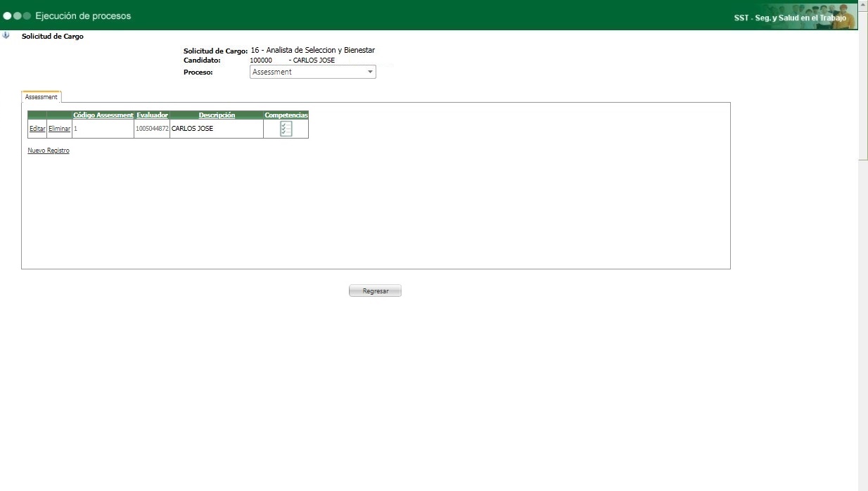Sort by Código Assessment column header
The height and width of the screenshot is (491, 868).
click(x=103, y=115)
